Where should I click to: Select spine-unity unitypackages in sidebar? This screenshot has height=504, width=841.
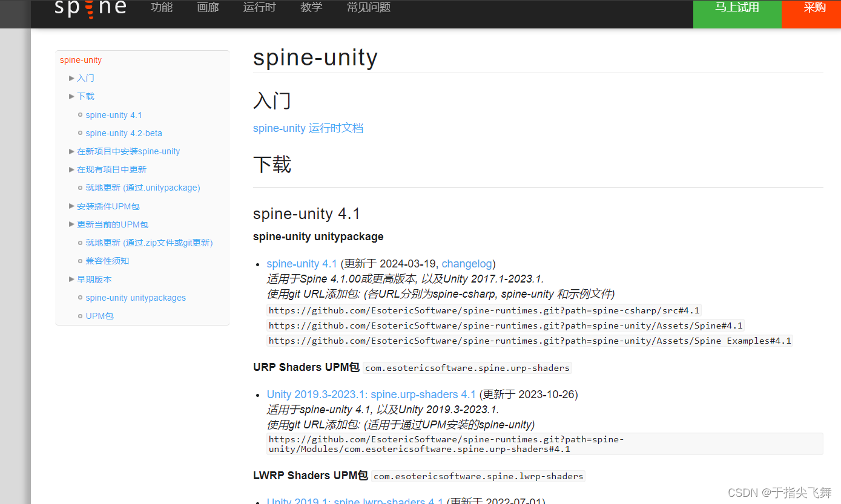pos(136,298)
